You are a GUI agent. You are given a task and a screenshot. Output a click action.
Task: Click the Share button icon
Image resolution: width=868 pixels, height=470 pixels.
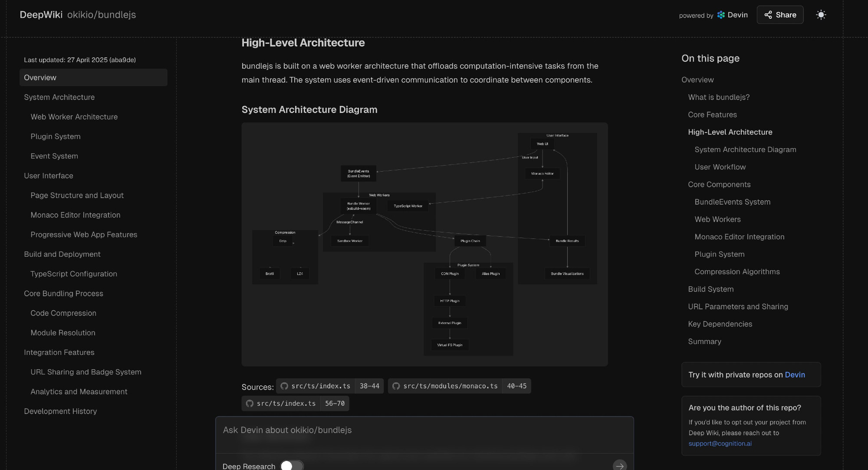click(x=768, y=15)
